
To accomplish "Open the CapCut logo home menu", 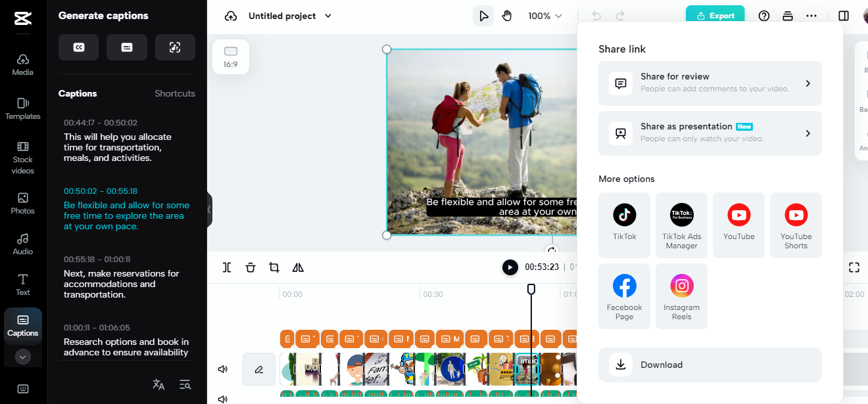I will (22, 18).
